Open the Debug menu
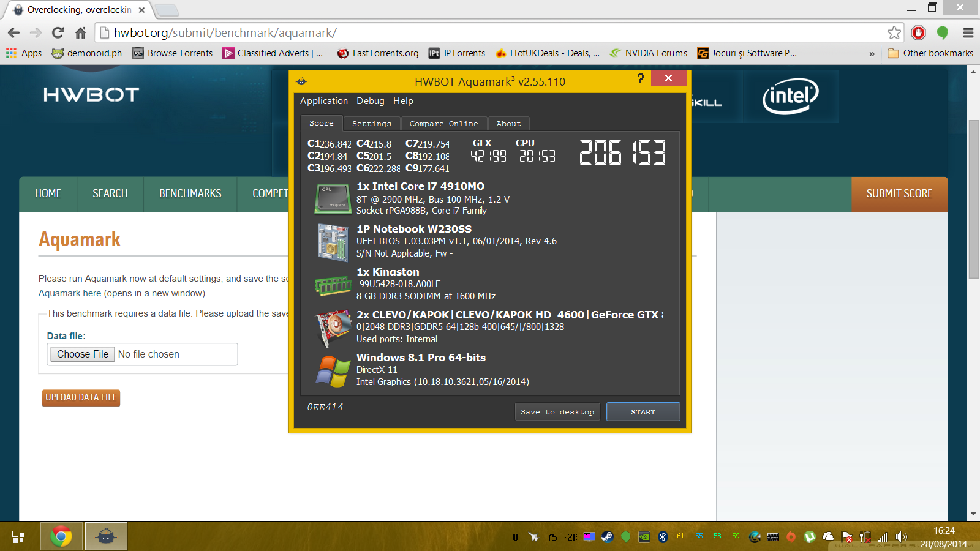Viewport: 980px width, 551px height. [371, 101]
